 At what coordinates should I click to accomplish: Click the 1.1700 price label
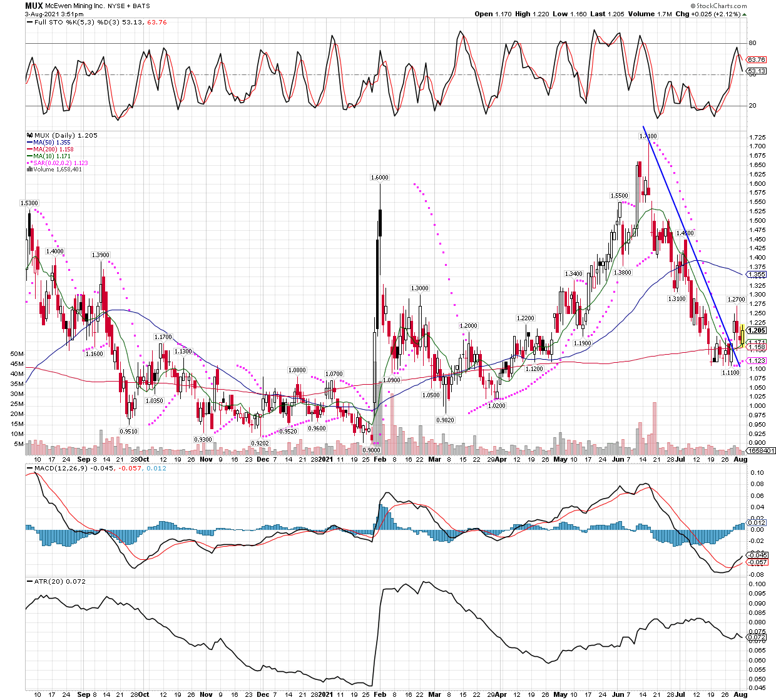163,337
